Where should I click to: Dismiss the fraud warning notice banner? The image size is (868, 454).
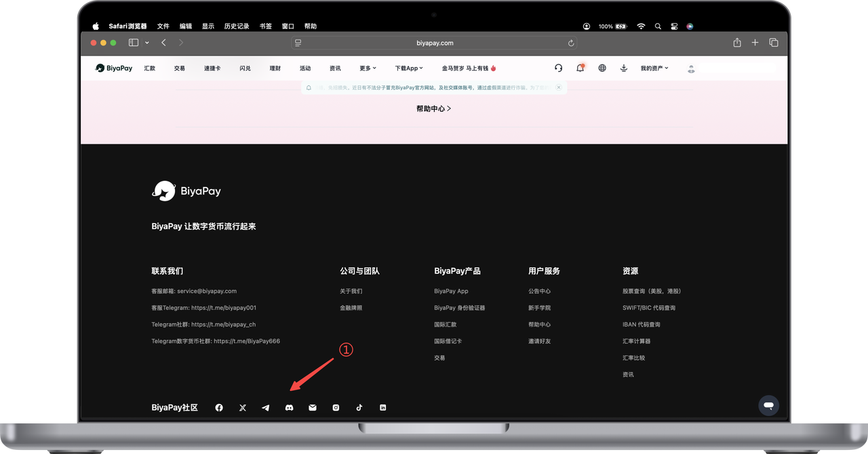[x=559, y=87]
